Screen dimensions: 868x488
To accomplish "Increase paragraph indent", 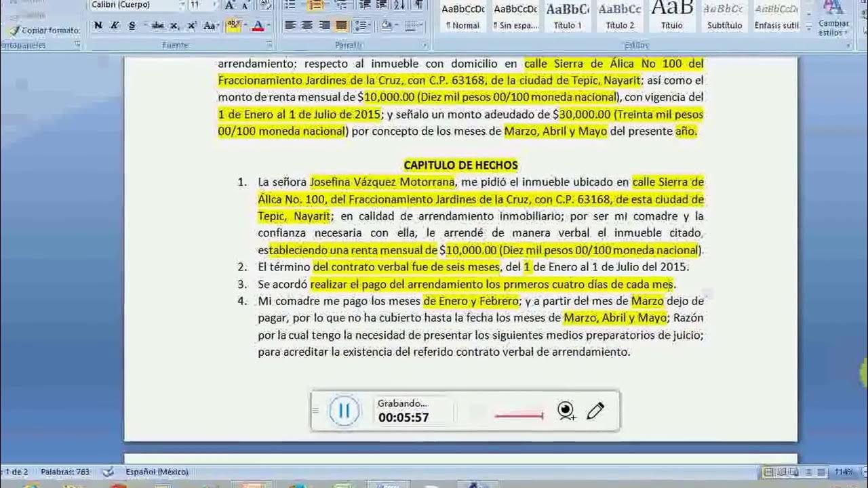I will click(382, 5).
